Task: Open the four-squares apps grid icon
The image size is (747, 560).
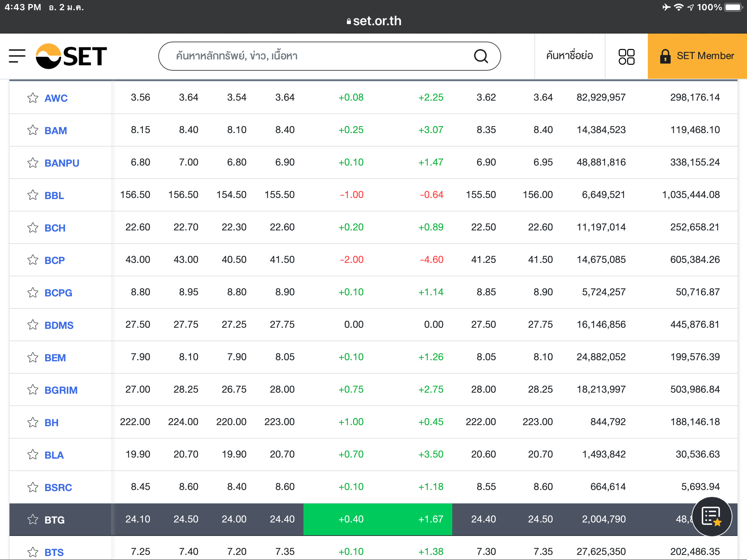Action: tap(626, 57)
